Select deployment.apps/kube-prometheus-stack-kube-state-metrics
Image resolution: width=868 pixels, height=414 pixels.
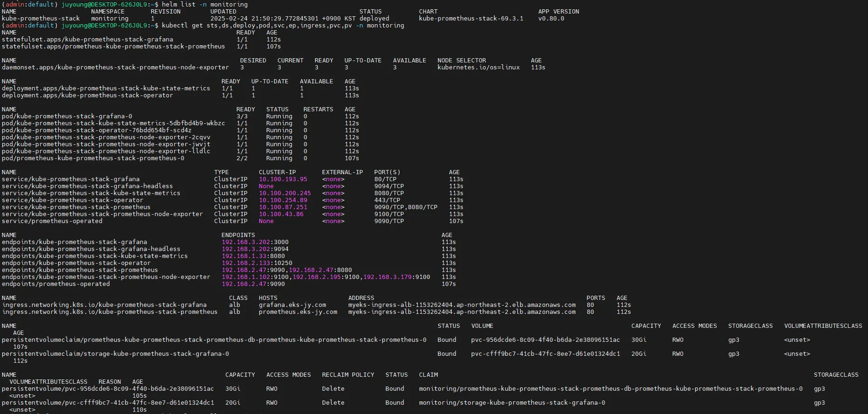(106, 88)
